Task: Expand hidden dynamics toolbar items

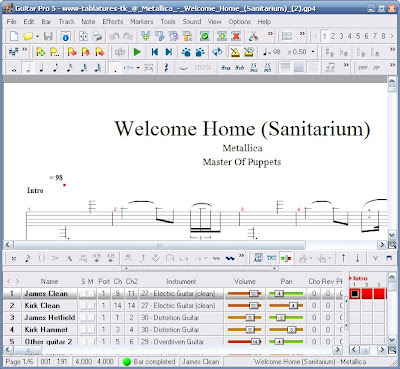Action: [x=392, y=65]
